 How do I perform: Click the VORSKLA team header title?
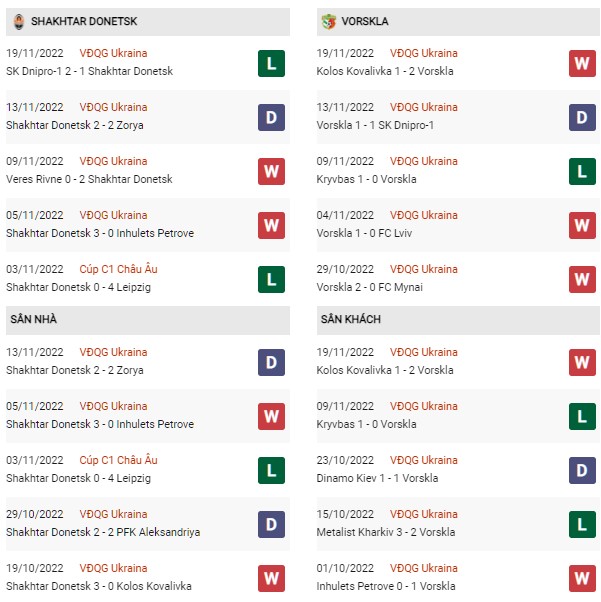[x=365, y=22]
